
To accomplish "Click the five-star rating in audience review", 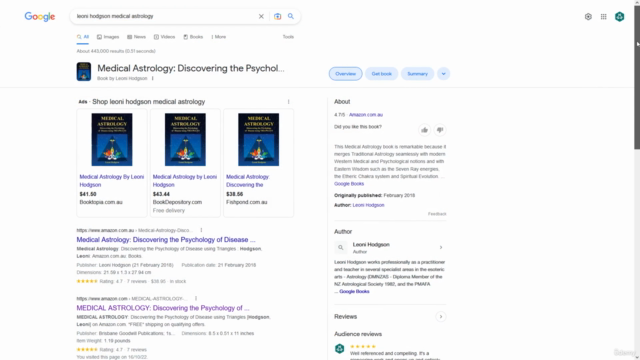I will pos(362,347).
